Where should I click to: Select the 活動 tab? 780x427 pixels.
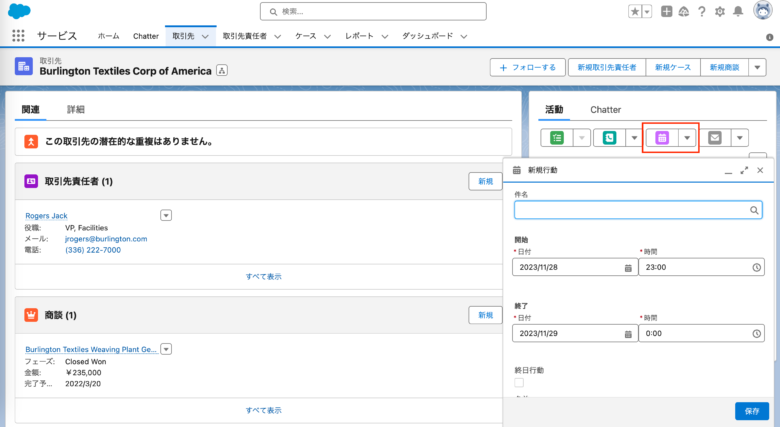554,109
